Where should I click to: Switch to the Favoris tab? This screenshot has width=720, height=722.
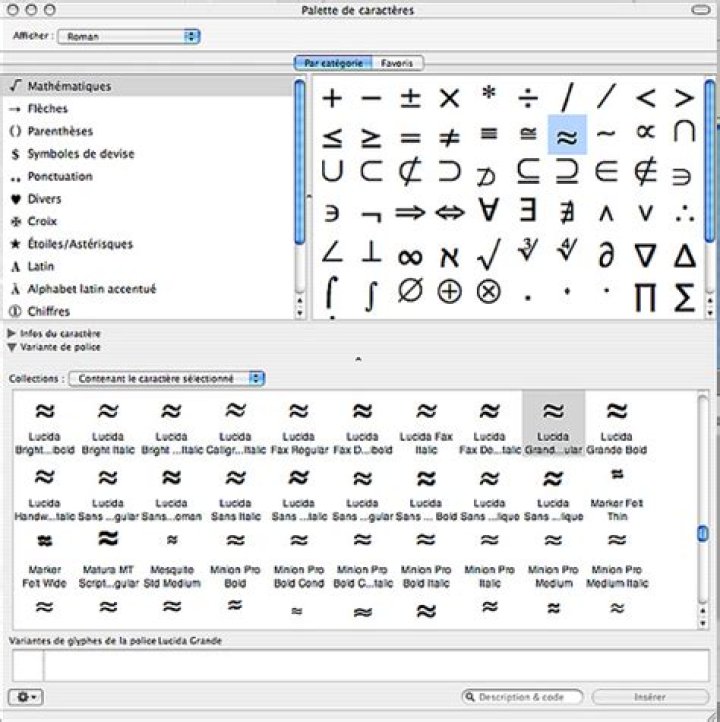coord(397,63)
